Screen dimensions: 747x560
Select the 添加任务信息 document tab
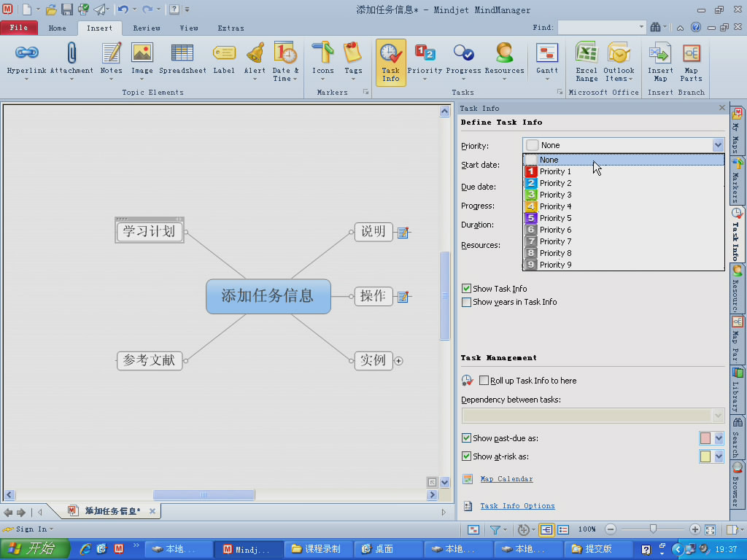[112, 511]
